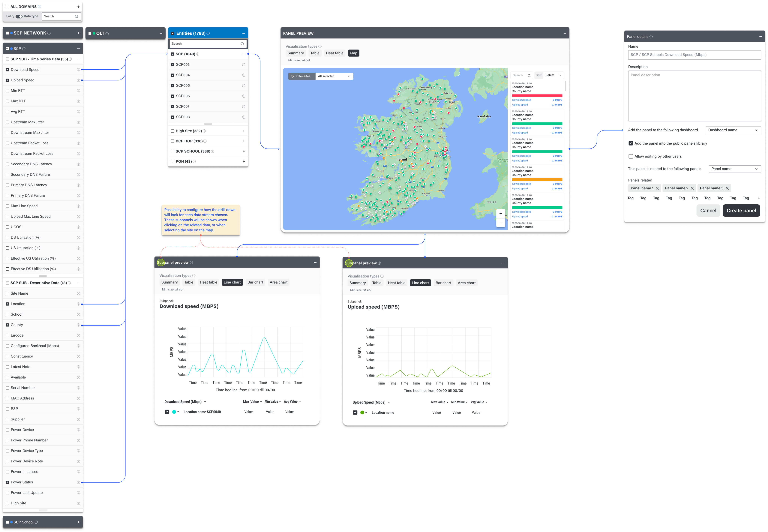Click the Cancel button in Panel details
Viewport: 768px width, 532px height.
[x=708, y=210]
